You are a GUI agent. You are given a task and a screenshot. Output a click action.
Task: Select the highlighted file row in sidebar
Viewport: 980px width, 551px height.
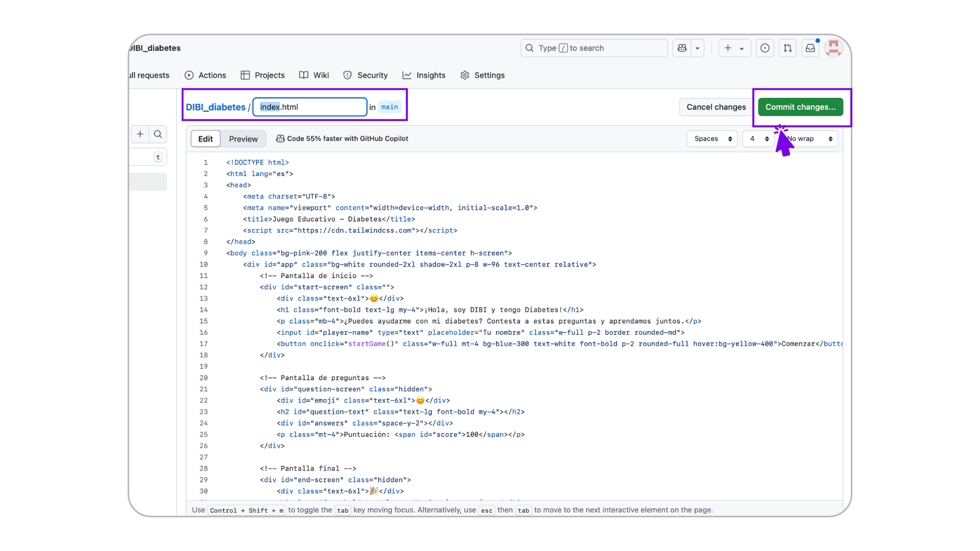[x=148, y=182]
